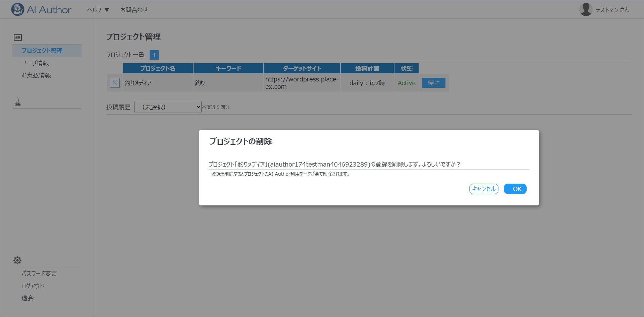The height and width of the screenshot is (317, 644).
Task: Expand the 投稿履歴 (未選択) dropdown
Action: 168,107
